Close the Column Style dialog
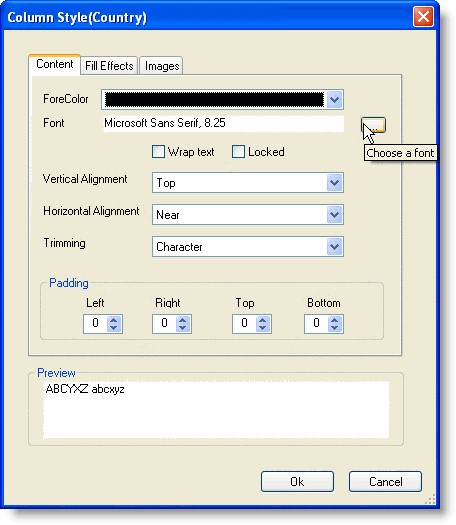 pyautogui.click(x=423, y=16)
